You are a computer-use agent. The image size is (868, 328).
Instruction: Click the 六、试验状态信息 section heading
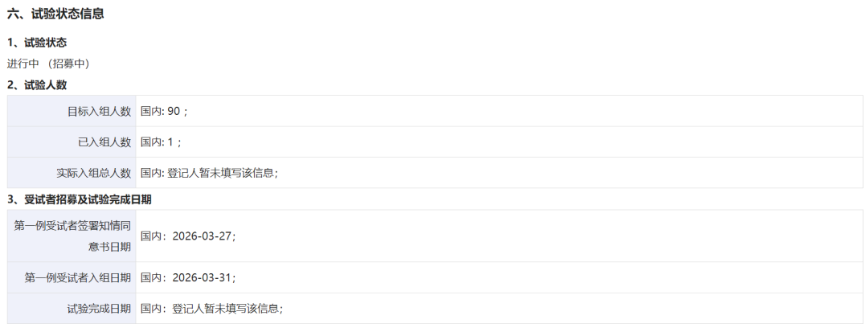[55, 14]
